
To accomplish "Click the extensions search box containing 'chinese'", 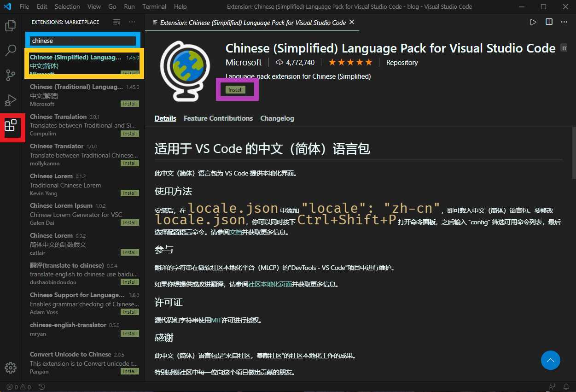I will pos(83,41).
